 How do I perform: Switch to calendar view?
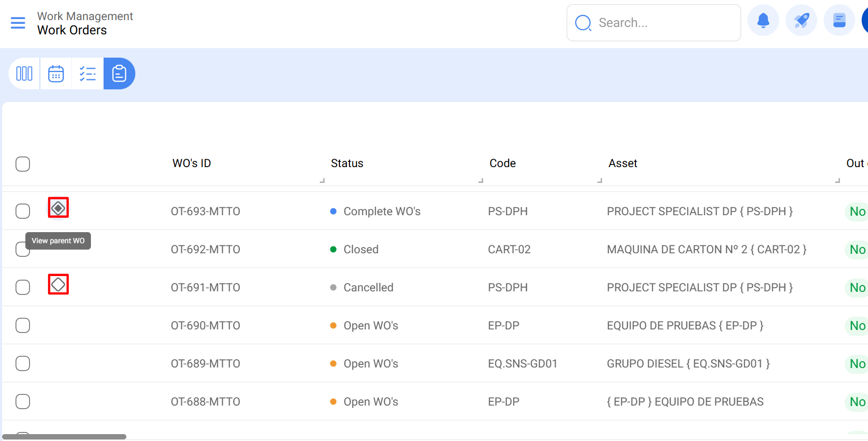56,73
